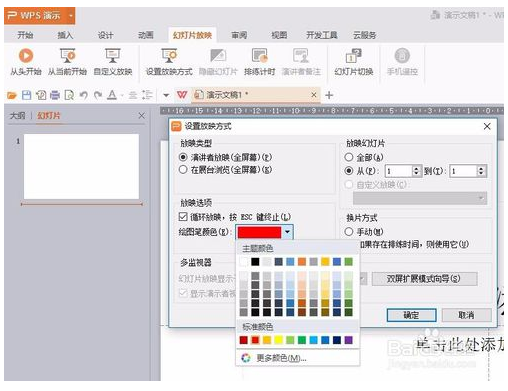
Task: Start slideshow from beginning (从头开始)
Action: (x=26, y=62)
